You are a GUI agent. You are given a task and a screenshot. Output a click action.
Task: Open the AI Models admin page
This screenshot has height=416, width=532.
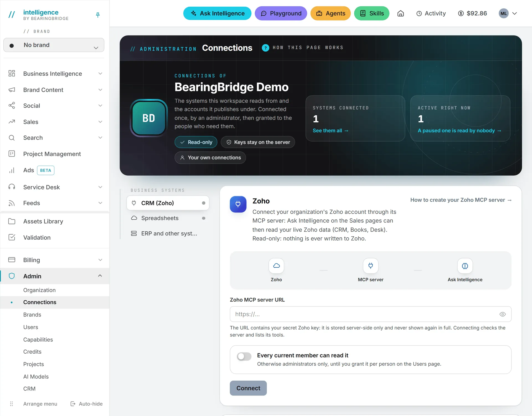pyautogui.click(x=36, y=377)
